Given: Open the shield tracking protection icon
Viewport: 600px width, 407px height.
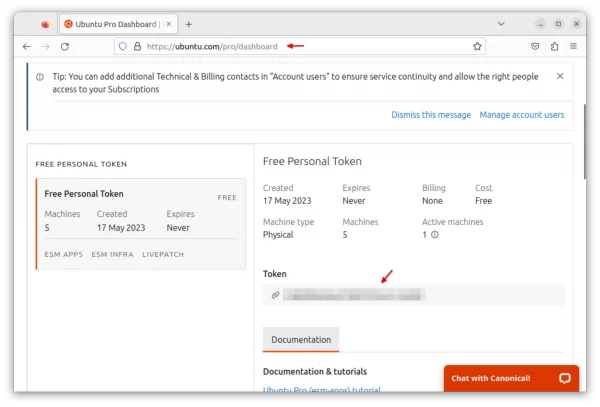Looking at the screenshot, I should pos(122,46).
